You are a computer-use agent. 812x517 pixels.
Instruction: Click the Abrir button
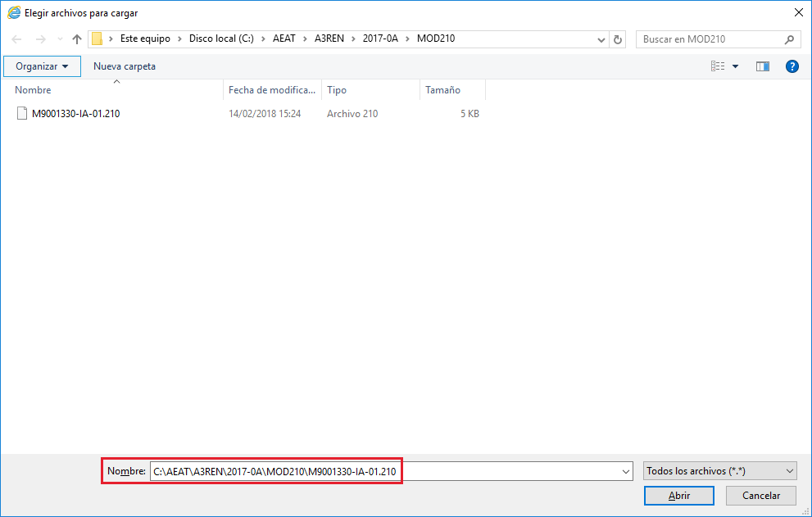click(x=679, y=496)
